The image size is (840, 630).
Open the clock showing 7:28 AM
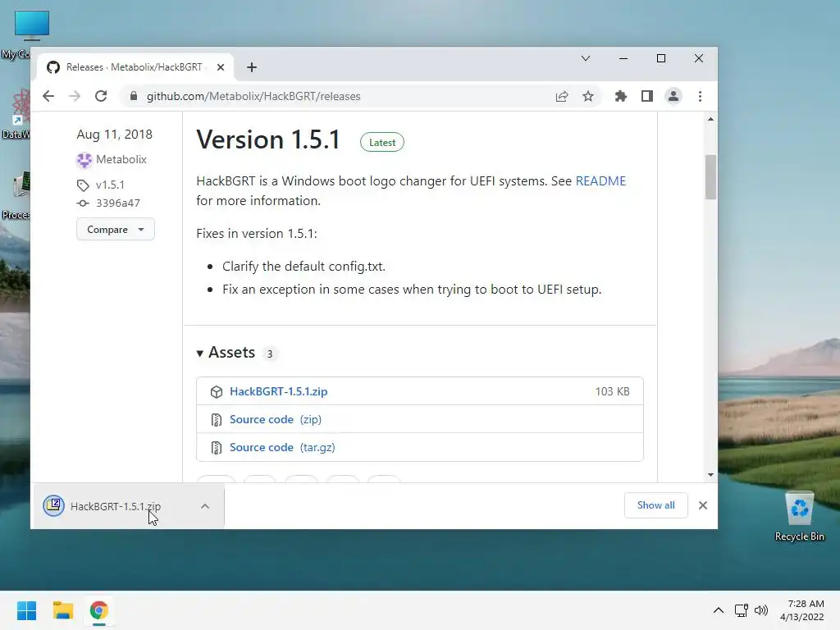click(x=802, y=610)
